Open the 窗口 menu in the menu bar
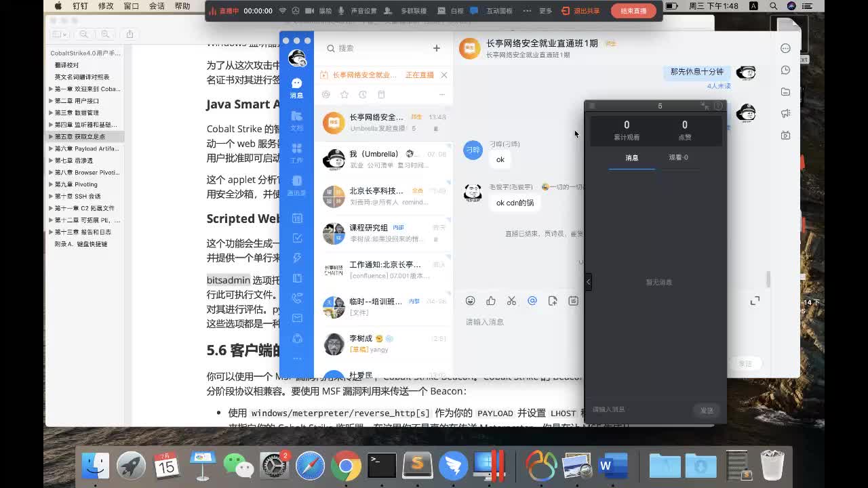The height and width of the screenshot is (488, 868). [x=132, y=6]
